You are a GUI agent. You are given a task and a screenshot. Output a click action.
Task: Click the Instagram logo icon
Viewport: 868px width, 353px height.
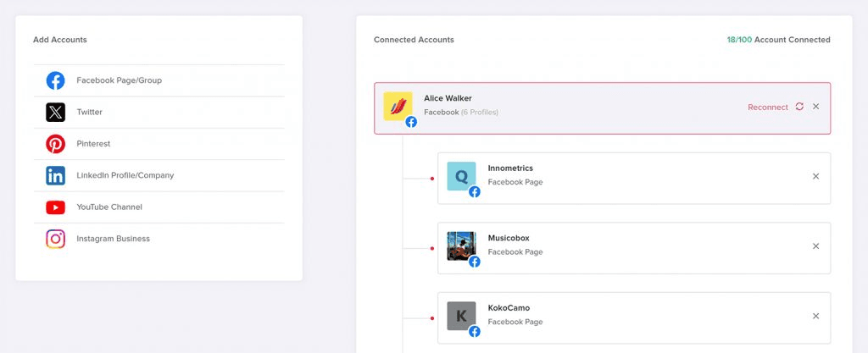point(55,239)
